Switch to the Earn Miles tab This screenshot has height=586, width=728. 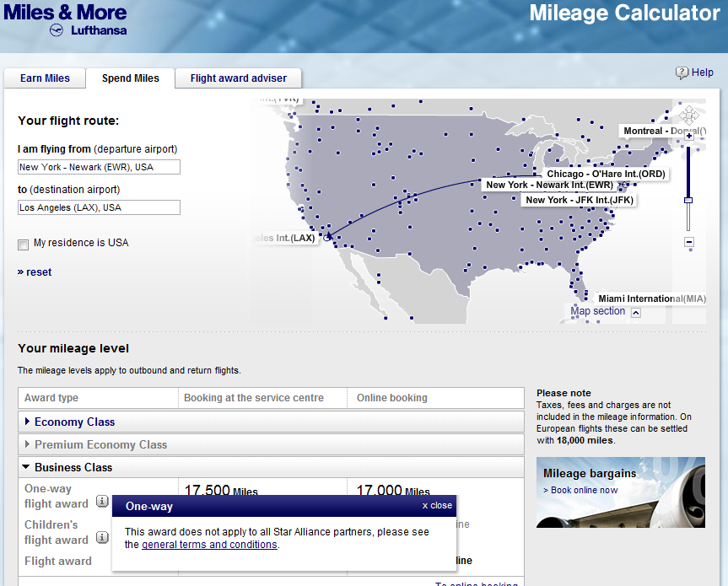point(45,78)
